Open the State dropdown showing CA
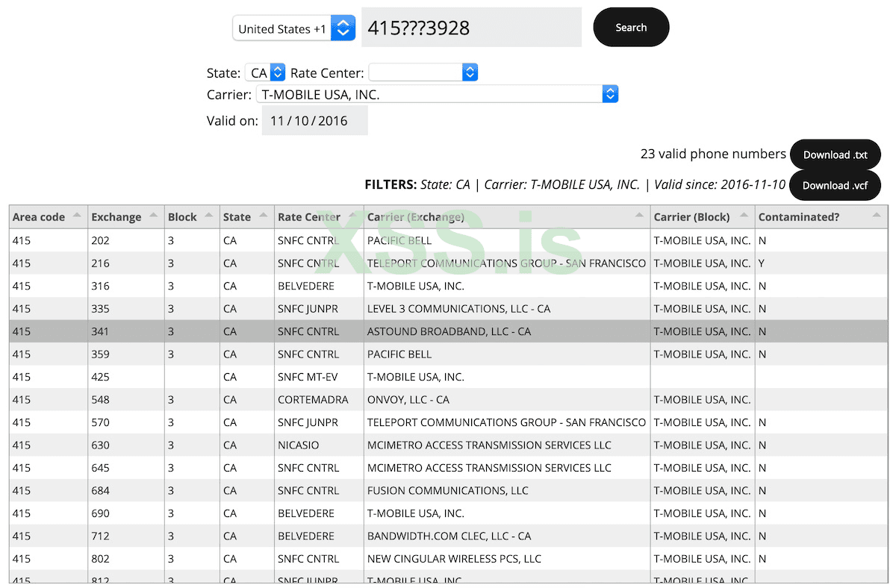The height and width of the screenshot is (588, 896). click(x=265, y=72)
